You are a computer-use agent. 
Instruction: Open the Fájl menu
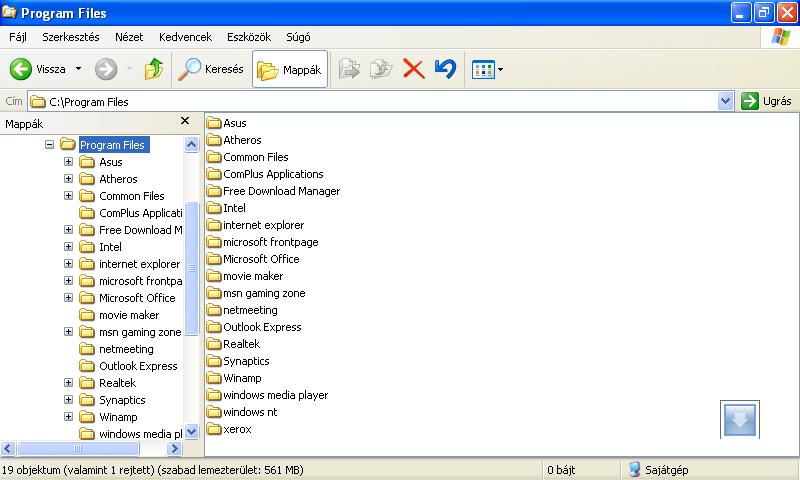[x=18, y=37]
